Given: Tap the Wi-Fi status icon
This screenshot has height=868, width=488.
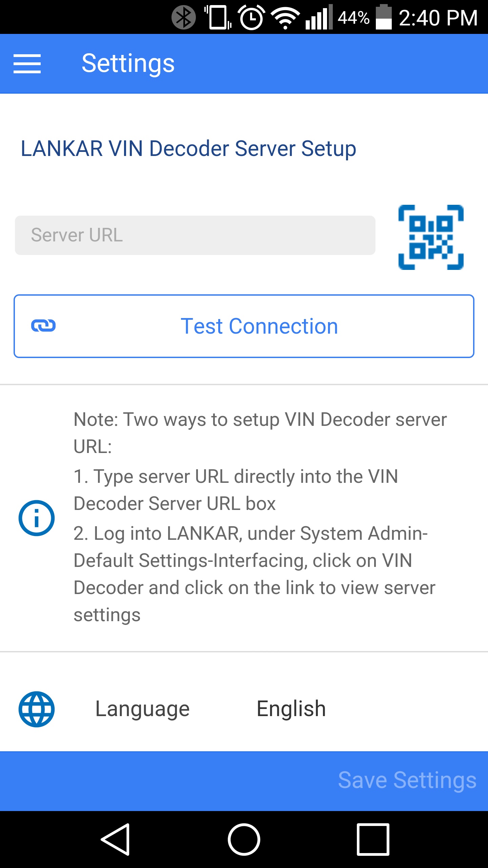Looking at the screenshot, I should [286, 18].
